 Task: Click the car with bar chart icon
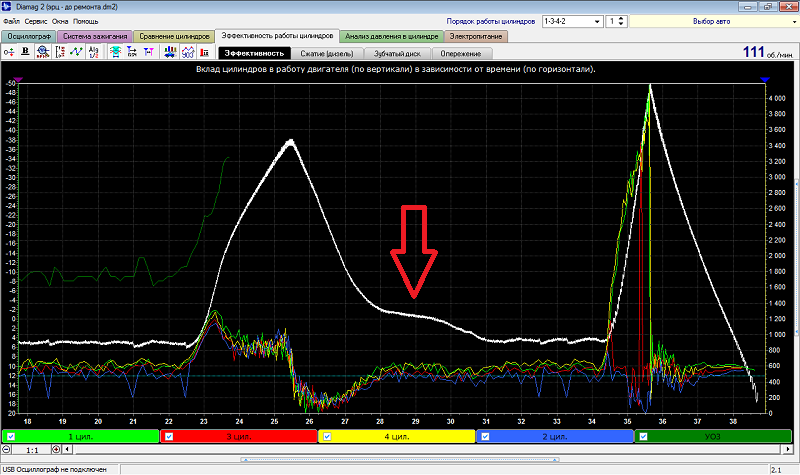pyautogui.click(x=170, y=52)
